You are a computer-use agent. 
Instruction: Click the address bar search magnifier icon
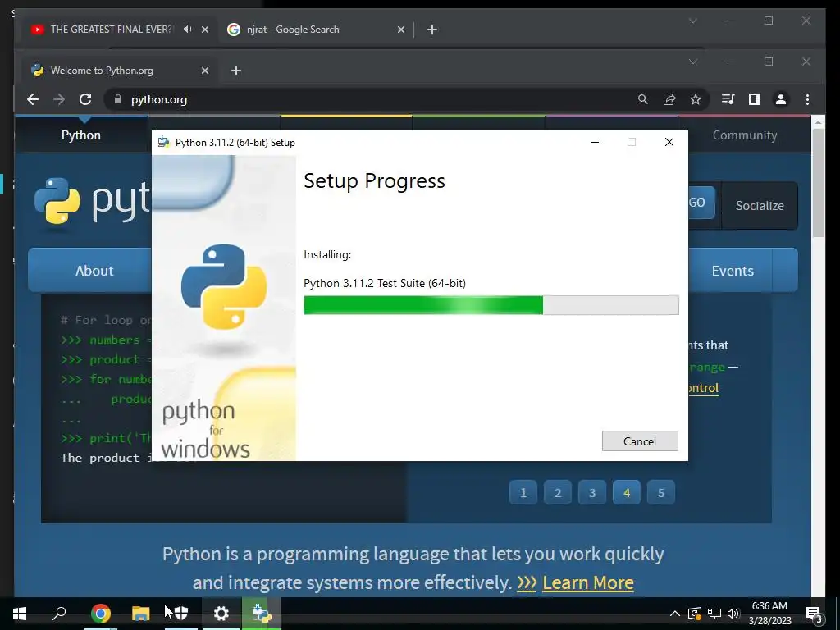pos(643,99)
